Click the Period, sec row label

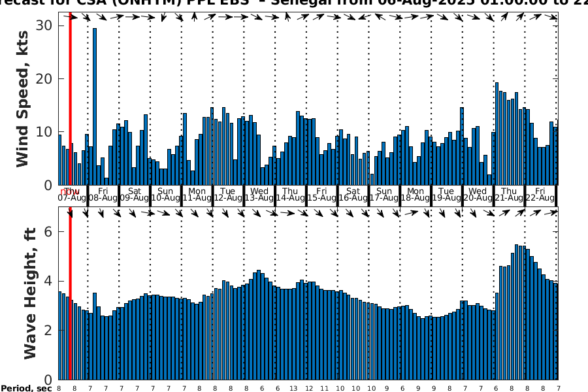coord(26,388)
